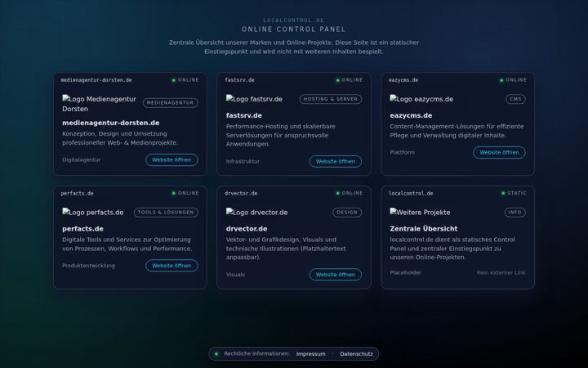Image resolution: width=588 pixels, height=368 pixels.
Task: Open the Datenschutz link
Action: (356, 354)
